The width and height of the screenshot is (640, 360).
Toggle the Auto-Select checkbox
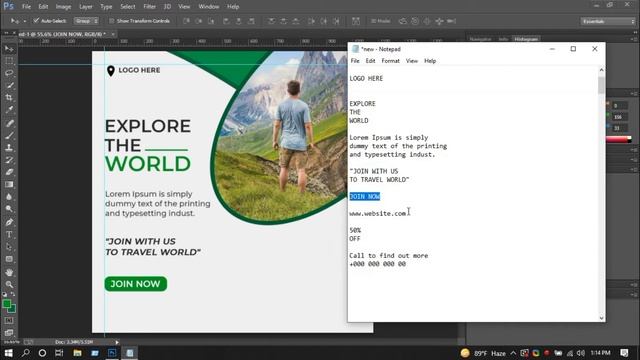pyautogui.click(x=36, y=20)
